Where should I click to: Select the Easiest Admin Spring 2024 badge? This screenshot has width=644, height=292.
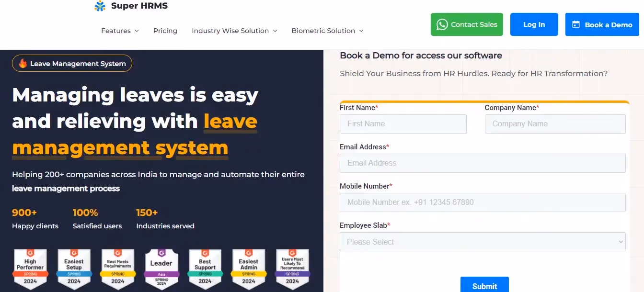249,270
